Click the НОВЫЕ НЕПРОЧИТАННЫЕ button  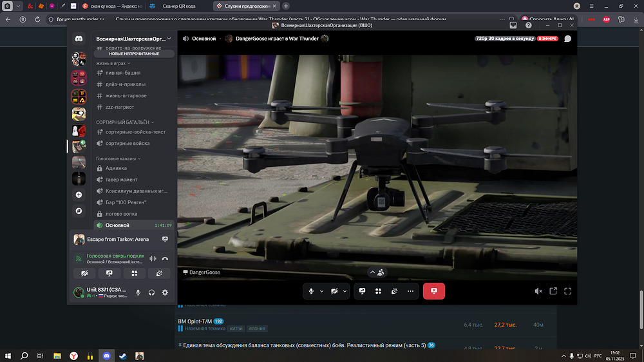coord(134,53)
